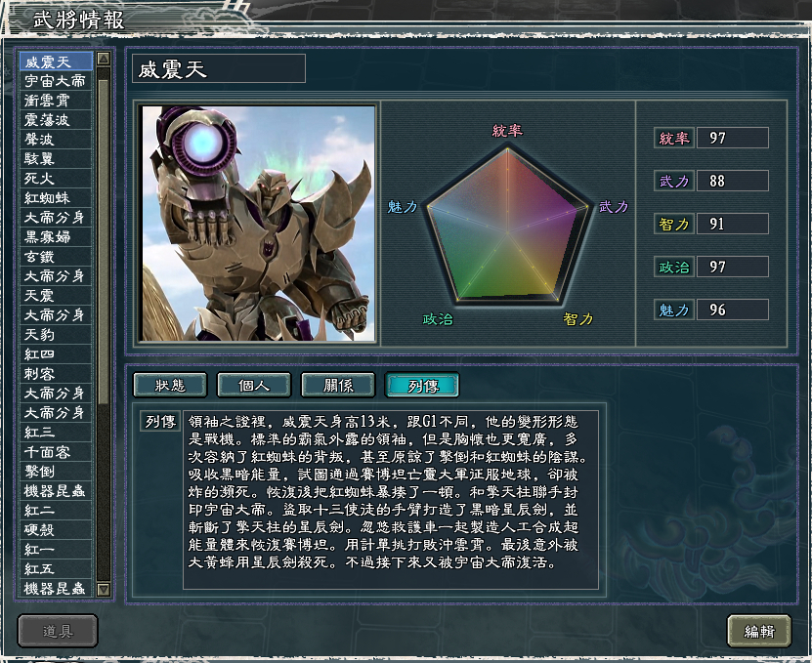Click the 統率 value field showing 97

[732, 139]
